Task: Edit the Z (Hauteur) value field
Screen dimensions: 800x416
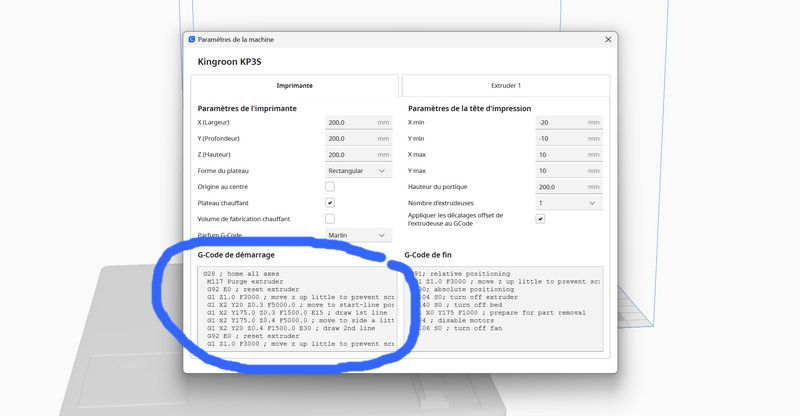Action: [358, 155]
